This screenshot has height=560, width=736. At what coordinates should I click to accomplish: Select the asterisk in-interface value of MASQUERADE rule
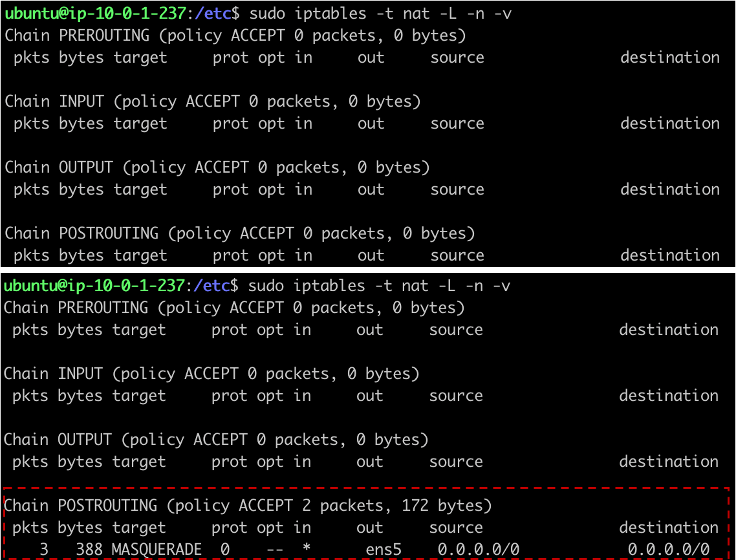(x=307, y=548)
